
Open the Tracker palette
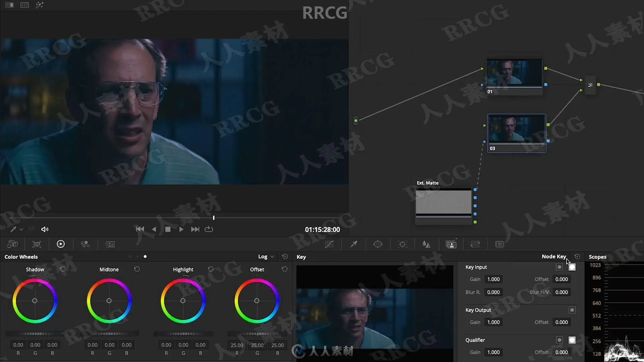pyautogui.click(x=402, y=244)
